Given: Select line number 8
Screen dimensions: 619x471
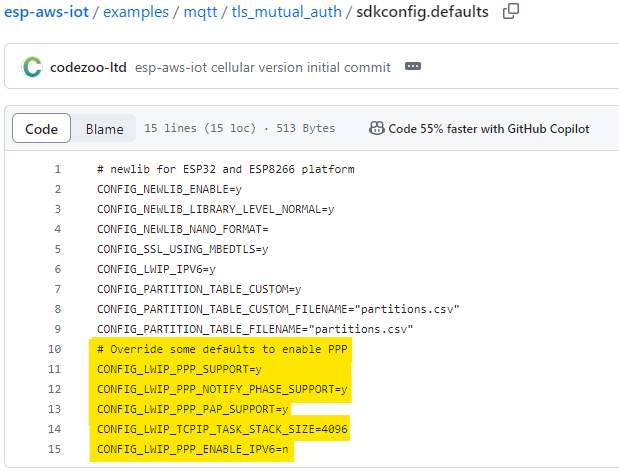Looking at the screenshot, I should click(x=58, y=309).
